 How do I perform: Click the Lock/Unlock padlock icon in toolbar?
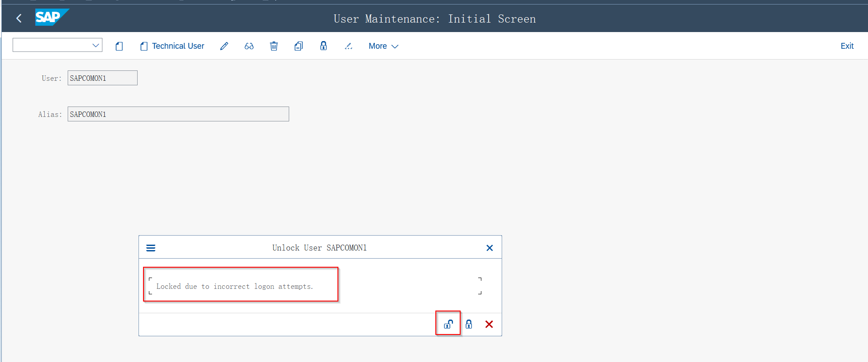323,46
